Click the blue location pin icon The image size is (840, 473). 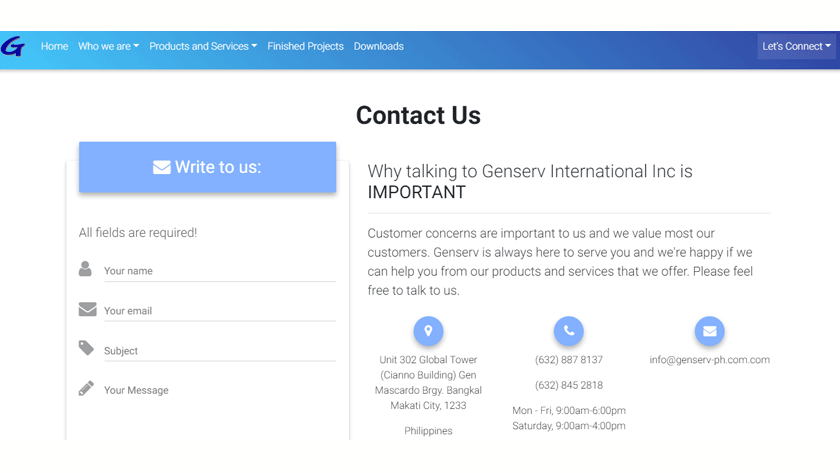tap(428, 331)
